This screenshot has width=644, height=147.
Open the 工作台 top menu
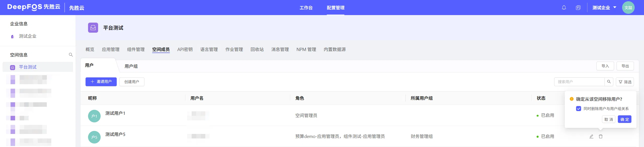(306, 8)
